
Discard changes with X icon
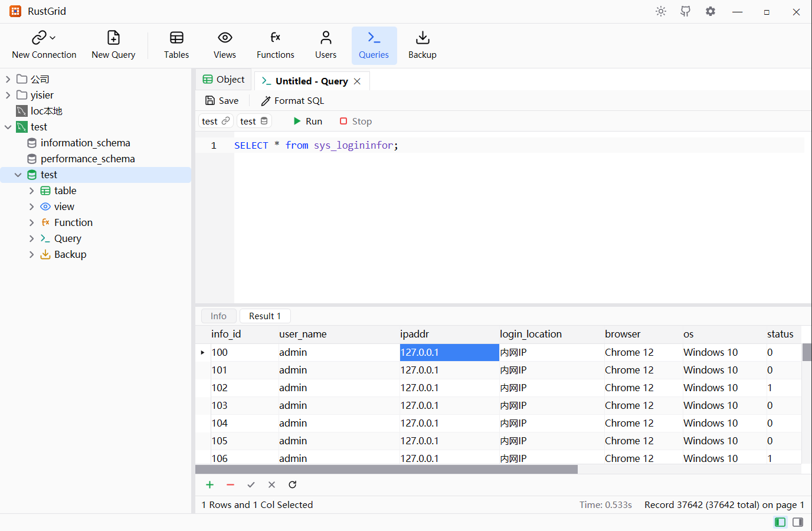[x=271, y=484]
